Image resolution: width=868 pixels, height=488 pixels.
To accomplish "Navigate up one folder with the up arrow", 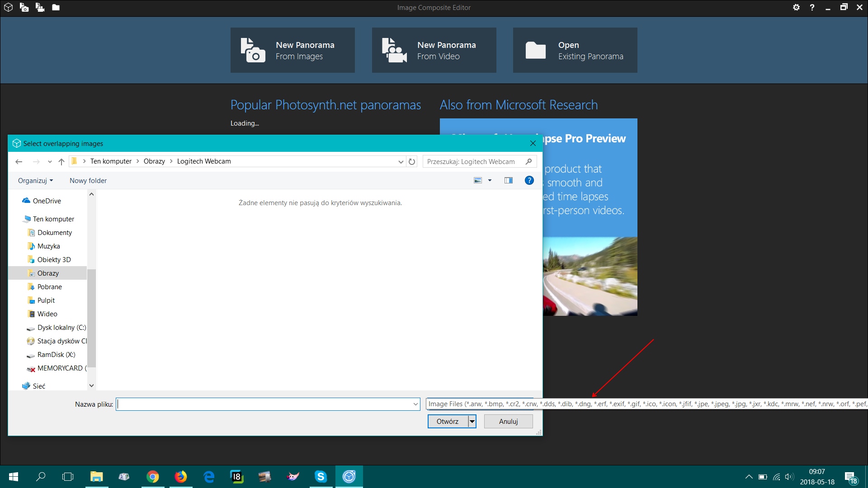I will point(61,162).
